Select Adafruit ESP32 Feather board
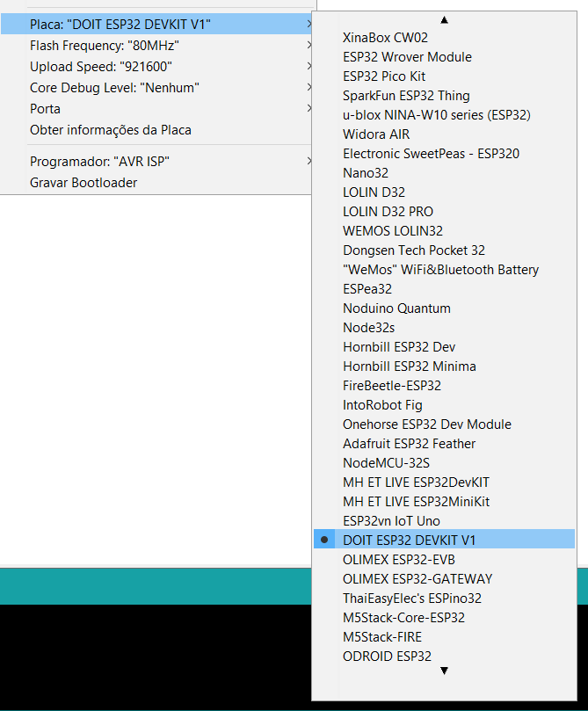 tap(444, 444)
